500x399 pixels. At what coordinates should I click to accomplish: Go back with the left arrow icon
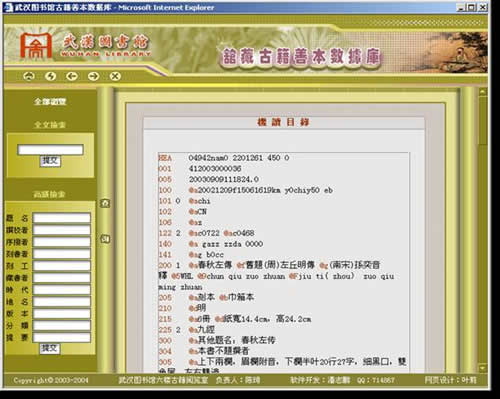pos(72,76)
